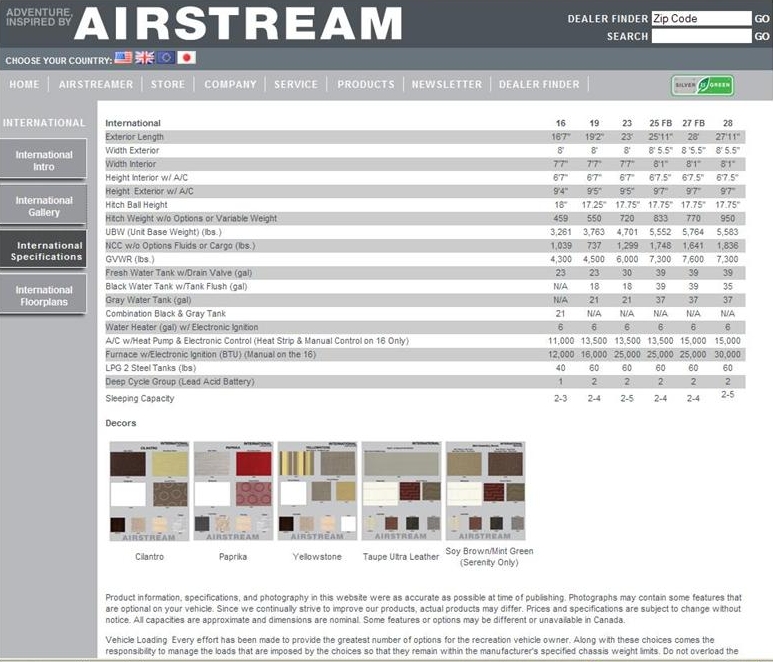Click the '28' model column header
The width and height of the screenshot is (773, 662).
[x=728, y=123]
